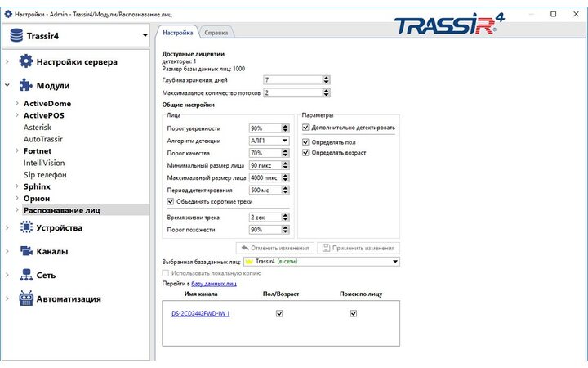Click the Имя канала column header
Viewport: 588px width, 368px height.
[x=201, y=294]
